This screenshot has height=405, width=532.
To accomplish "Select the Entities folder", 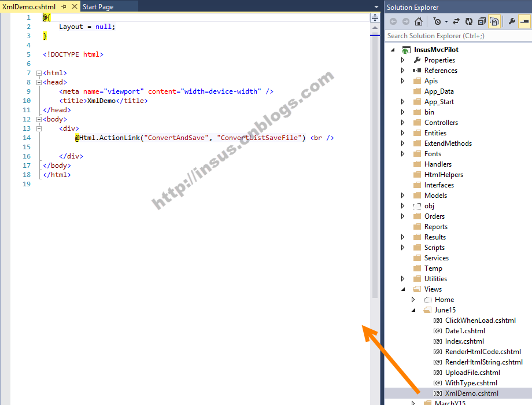I will 435,133.
